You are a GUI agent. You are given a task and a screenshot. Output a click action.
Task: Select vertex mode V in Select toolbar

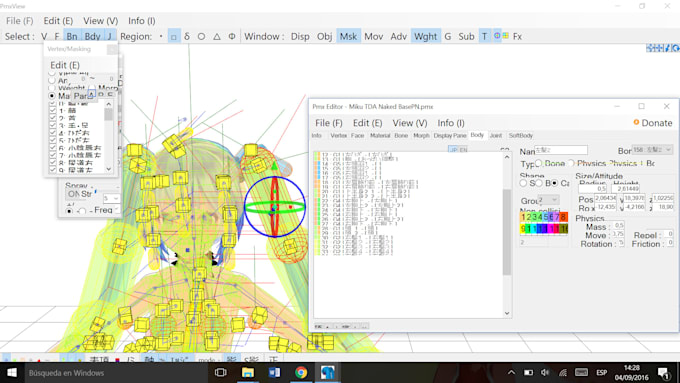tap(44, 36)
